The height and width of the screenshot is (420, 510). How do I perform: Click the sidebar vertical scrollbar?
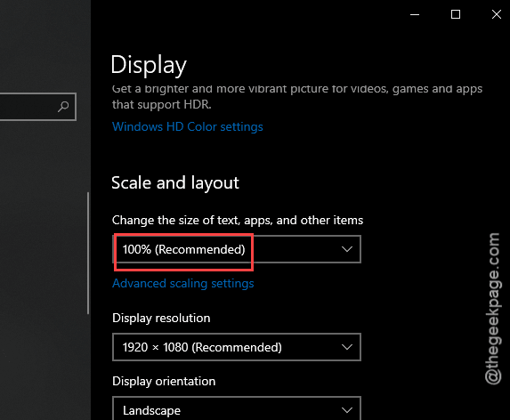point(88,253)
